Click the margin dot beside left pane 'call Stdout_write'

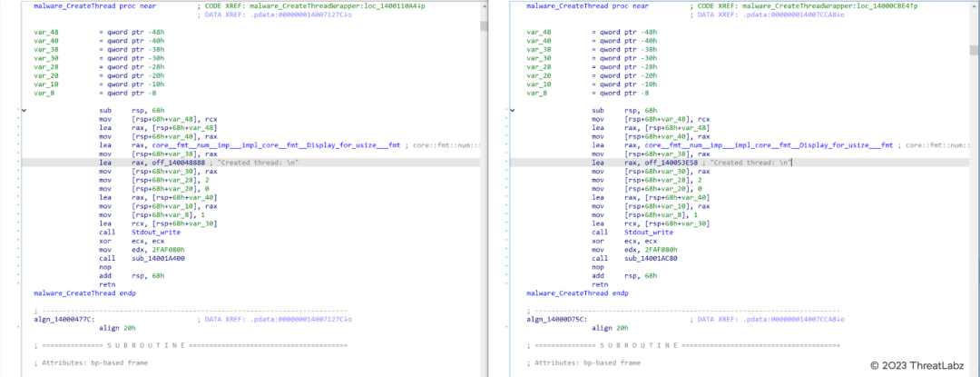click(18, 232)
